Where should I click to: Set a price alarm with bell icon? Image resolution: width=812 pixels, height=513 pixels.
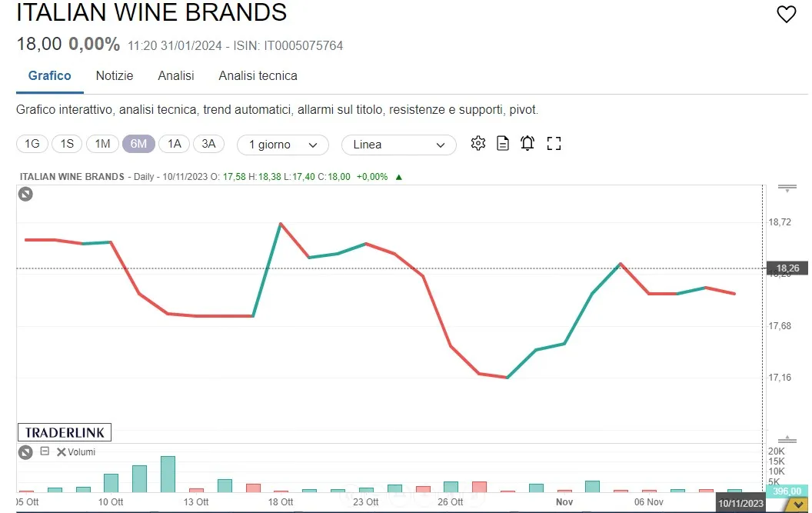point(527,144)
